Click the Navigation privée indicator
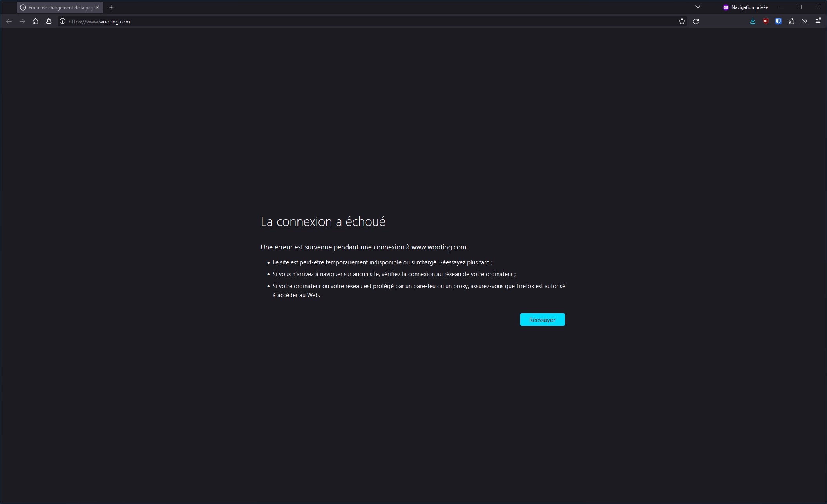The width and height of the screenshot is (827, 504). (745, 7)
